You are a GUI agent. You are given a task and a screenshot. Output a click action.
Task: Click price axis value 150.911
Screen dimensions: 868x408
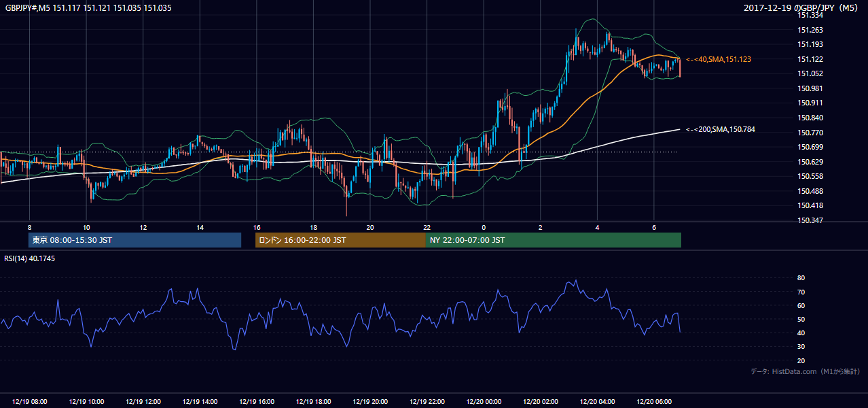(x=810, y=103)
